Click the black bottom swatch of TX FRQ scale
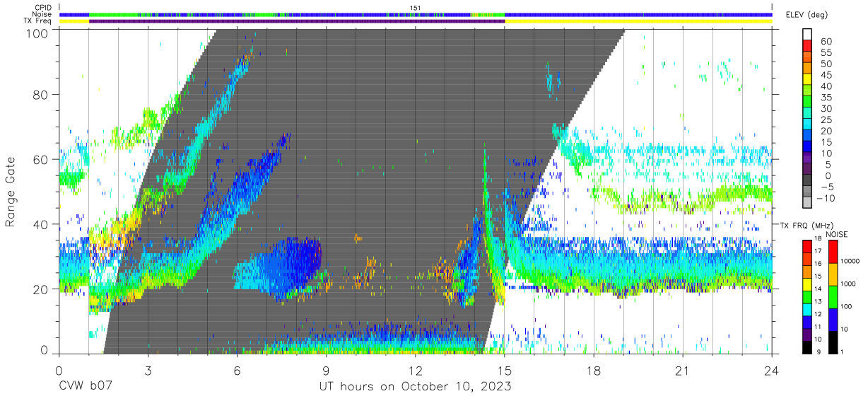The width and height of the screenshot is (868, 401). tap(807, 346)
